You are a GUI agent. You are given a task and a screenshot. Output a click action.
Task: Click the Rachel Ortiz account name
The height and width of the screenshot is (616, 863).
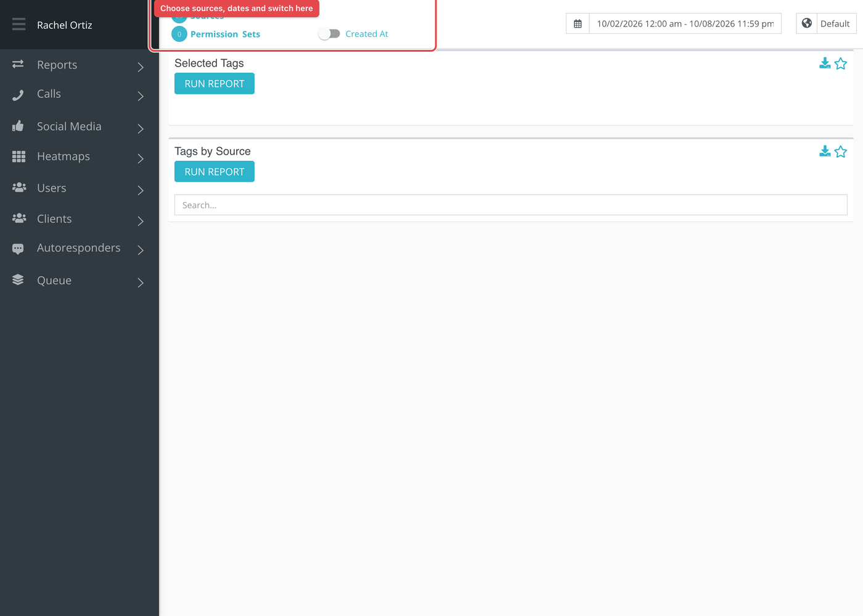point(65,25)
